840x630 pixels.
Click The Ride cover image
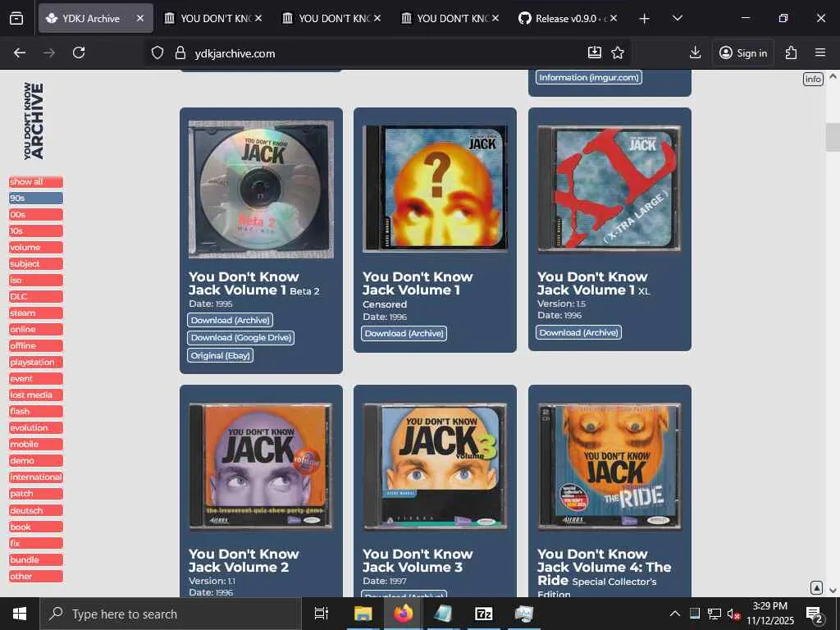(x=609, y=467)
